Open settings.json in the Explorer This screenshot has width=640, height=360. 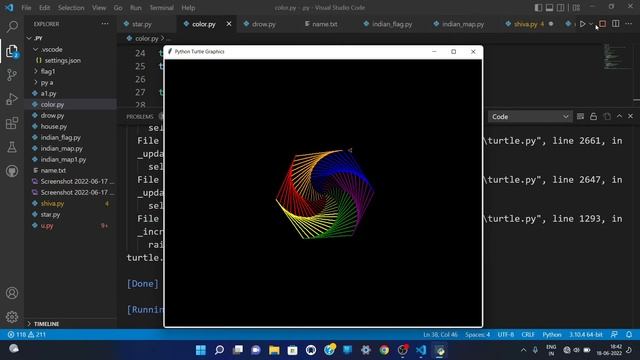(71, 60)
